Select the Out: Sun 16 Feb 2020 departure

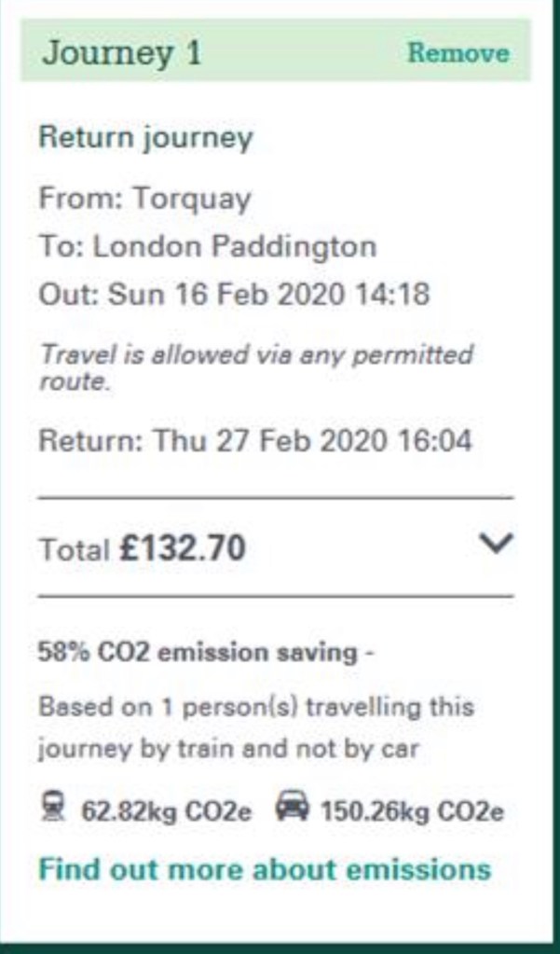click(x=234, y=296)
